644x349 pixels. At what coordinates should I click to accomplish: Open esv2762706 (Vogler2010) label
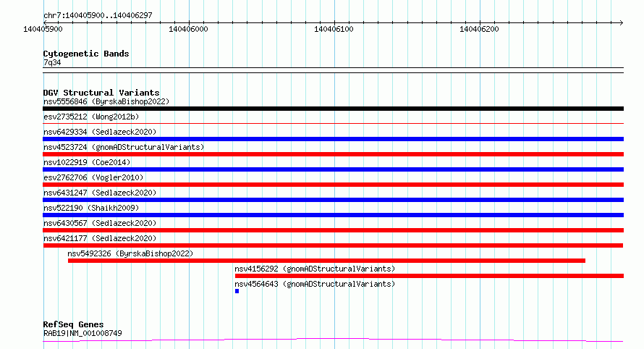coord(93,177)
